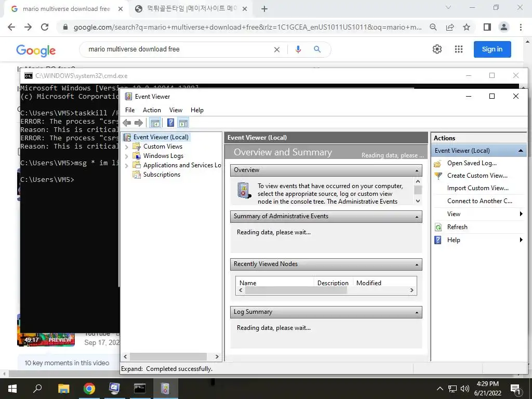This screenshot has width=532, height=399.
Task: Open File Explorer from the taskbar
Action: (x=63, y=389)
